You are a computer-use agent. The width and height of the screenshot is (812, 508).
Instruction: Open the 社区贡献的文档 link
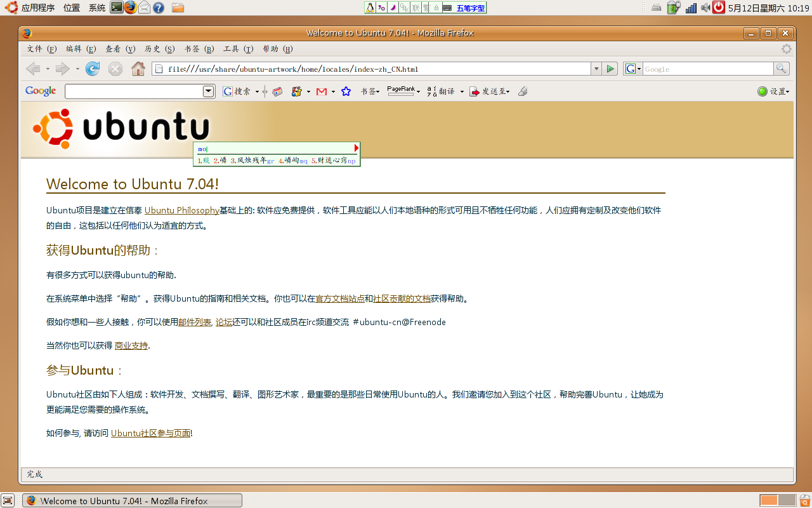pos(402,298)
